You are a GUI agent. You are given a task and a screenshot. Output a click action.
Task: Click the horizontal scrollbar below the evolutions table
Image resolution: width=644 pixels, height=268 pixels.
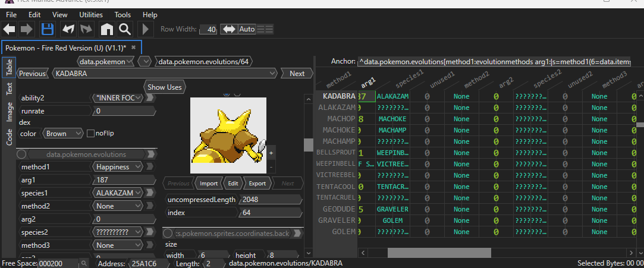(439, 253)
